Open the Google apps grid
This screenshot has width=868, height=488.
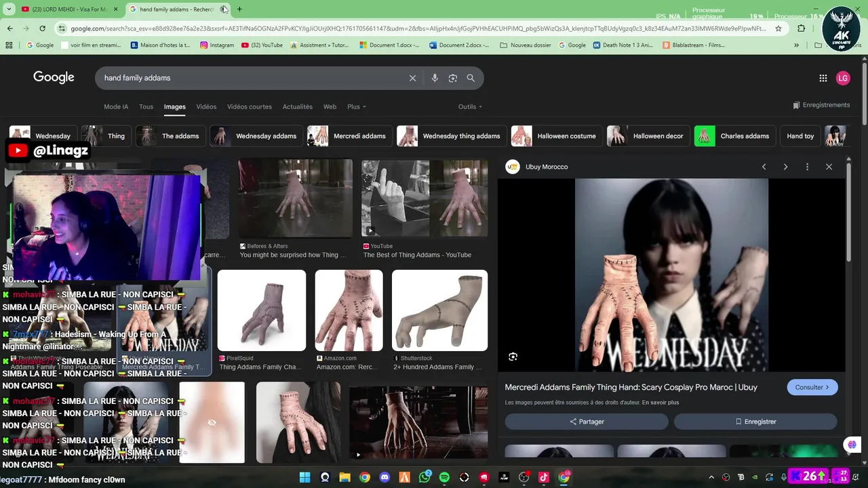[x=823, y=78]
